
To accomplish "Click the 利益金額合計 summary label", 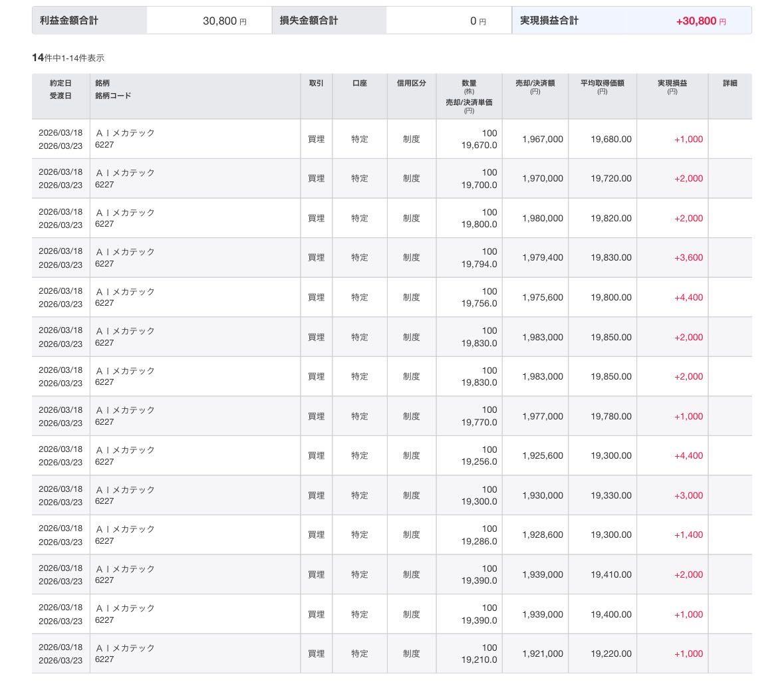I will (x=69, y=21).
